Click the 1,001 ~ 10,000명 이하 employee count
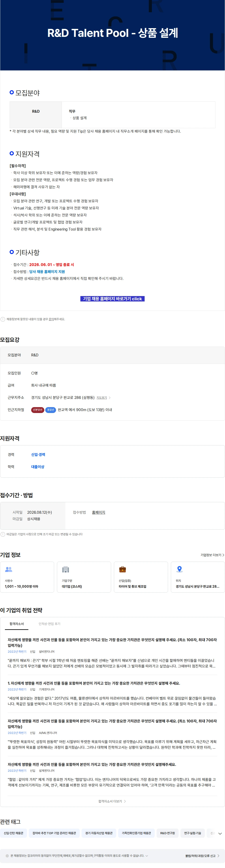225x868 pixels. coord(22,586)
